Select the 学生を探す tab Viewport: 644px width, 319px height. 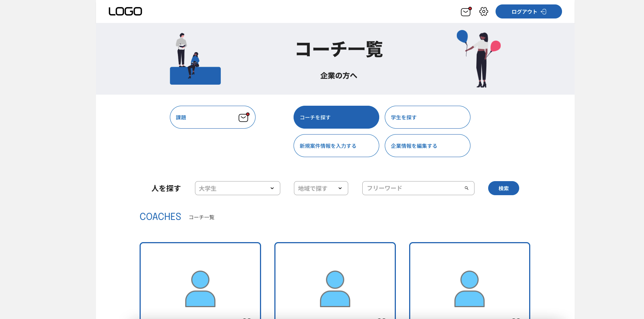[428, 117]
